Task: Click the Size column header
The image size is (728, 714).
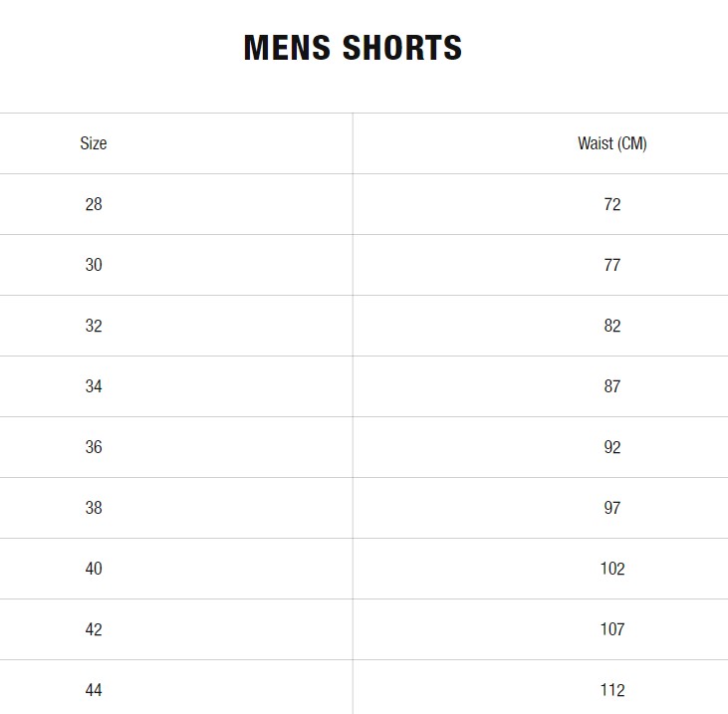Action: [93, 143]
